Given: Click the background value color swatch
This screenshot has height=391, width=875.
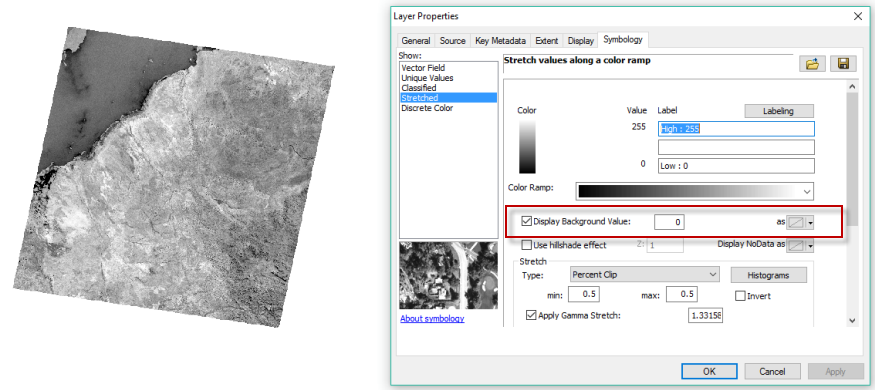Looking at the screenshot, I should pos(797,223).
